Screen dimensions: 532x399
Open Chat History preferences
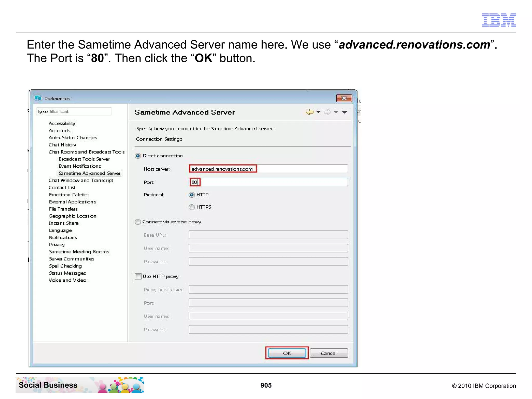[62, 145]
